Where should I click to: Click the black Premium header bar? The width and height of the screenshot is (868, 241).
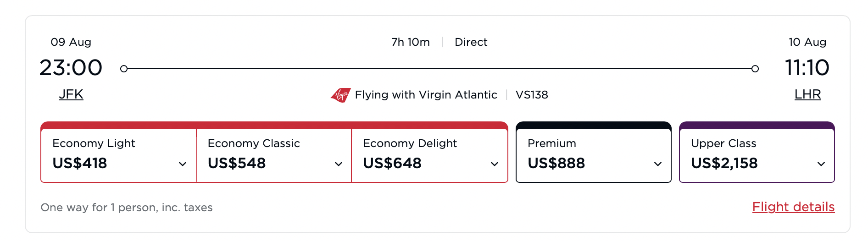[x=593, y=125]
